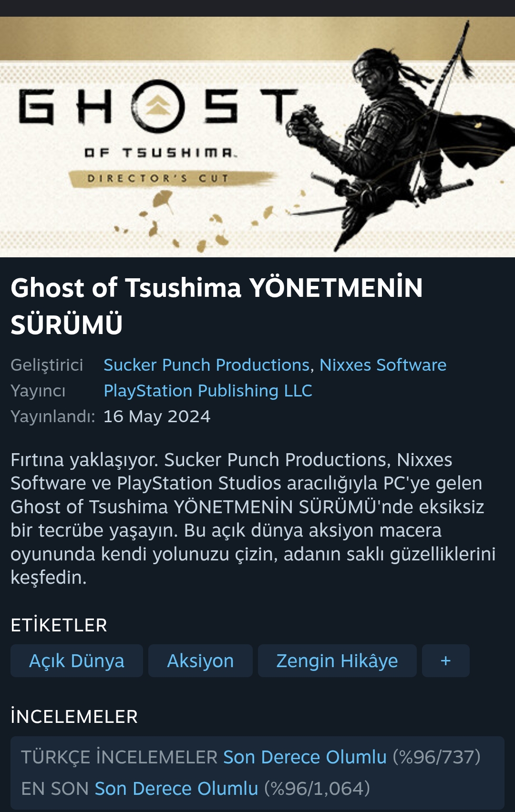Open PlayStation Publishing LLC publisher page

tap(208, 391)
